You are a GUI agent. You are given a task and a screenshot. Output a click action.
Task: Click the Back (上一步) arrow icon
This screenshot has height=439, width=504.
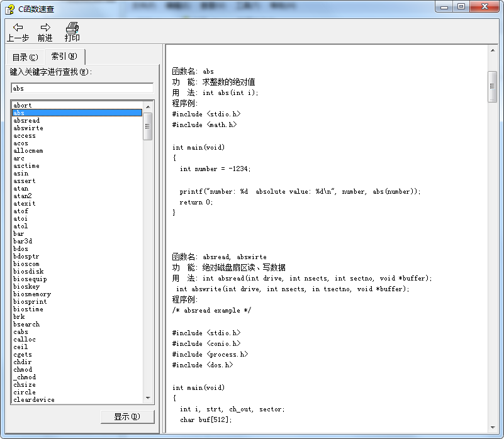point(18,27)
